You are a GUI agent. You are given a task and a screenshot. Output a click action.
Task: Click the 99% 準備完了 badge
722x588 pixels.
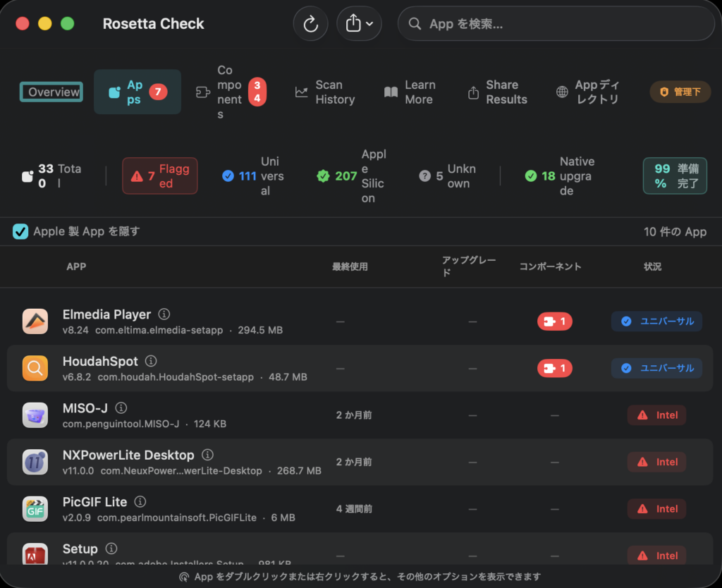tap(675, 176)
